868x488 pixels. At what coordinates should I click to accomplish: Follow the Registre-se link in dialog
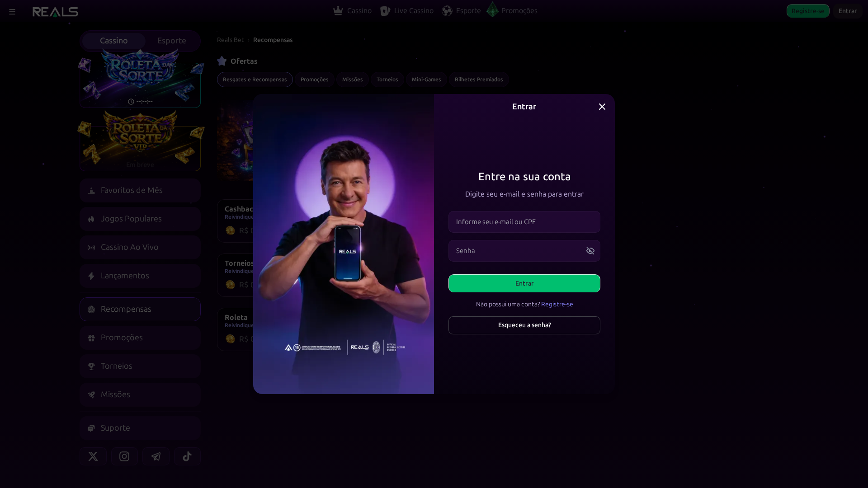(x=557, y=304)
